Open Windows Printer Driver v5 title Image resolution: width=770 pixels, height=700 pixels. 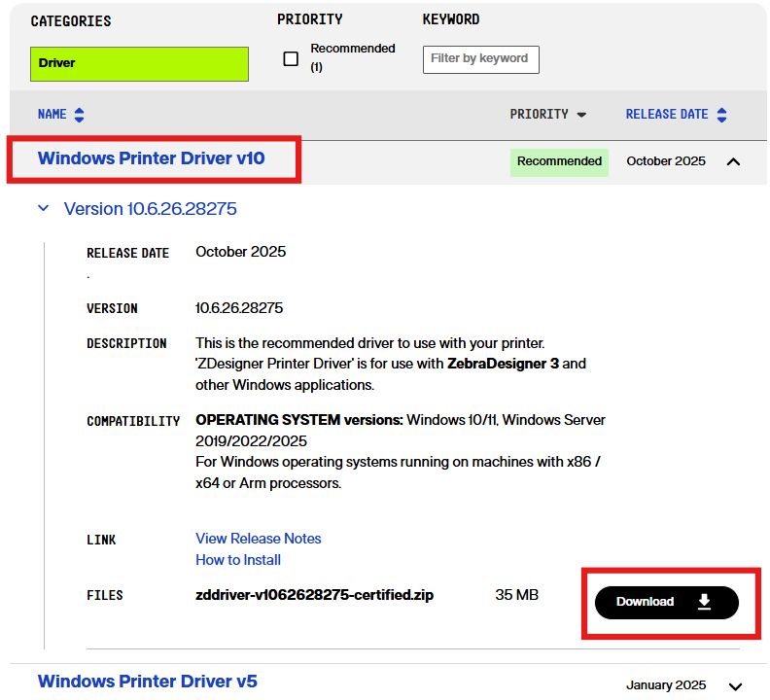click(x=148, y=682)
